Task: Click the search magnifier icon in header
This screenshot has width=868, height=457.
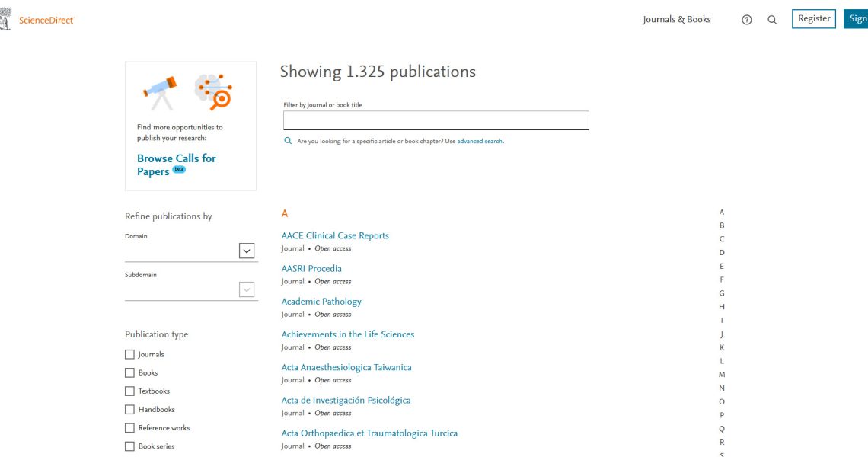Action: click(772, 20)
